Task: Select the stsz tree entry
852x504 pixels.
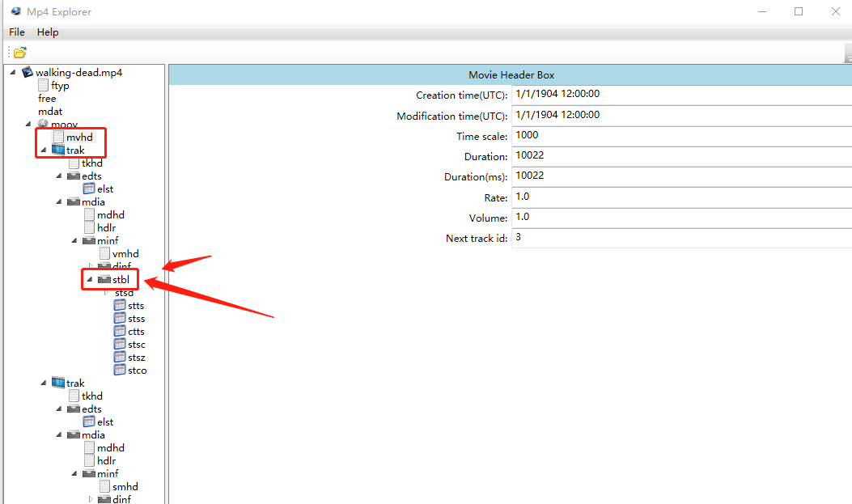Action: 136,358
